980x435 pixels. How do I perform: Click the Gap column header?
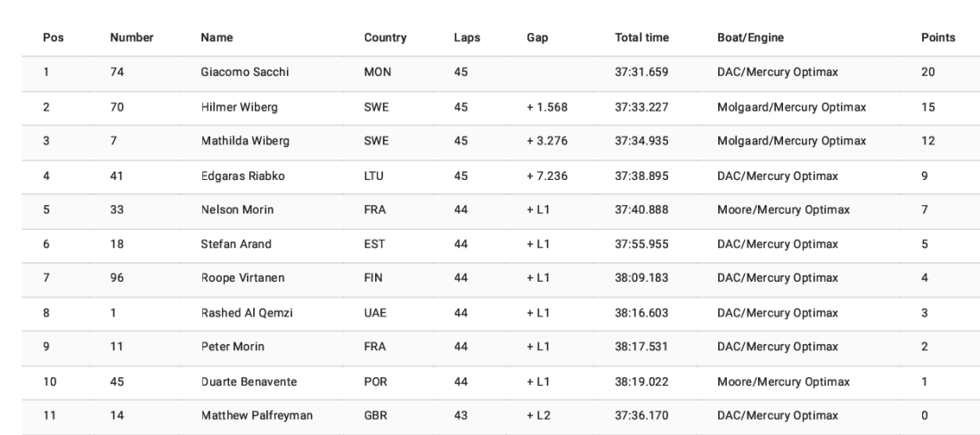point(537,38)
